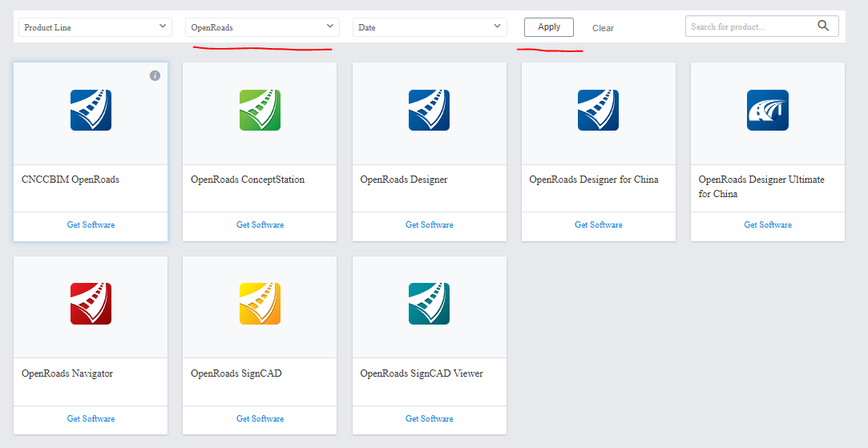Apply the selected filters
The height and width of the screenshot is (448, 868).
[x=549, y=27]
